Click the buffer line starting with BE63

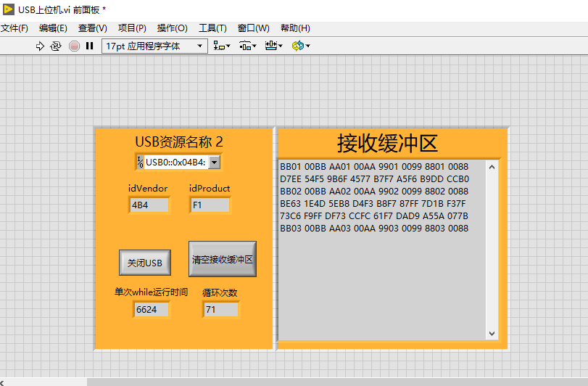373,204
